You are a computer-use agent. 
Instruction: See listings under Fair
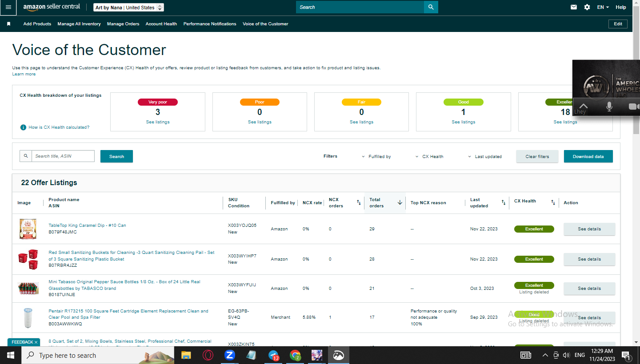pyautogui.click(x=361, y=122)
